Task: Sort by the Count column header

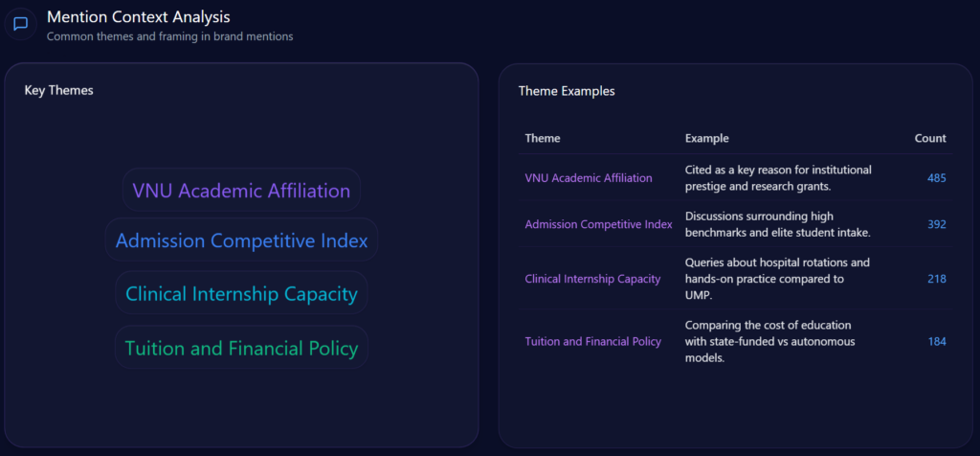Action: coord(929,139)
